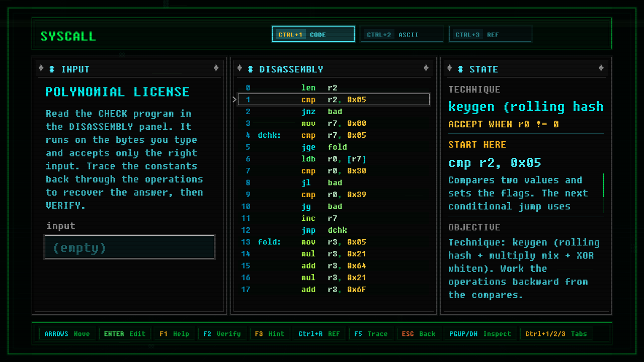Open the CTRL+2 ASCII tab

pos(401,34)
